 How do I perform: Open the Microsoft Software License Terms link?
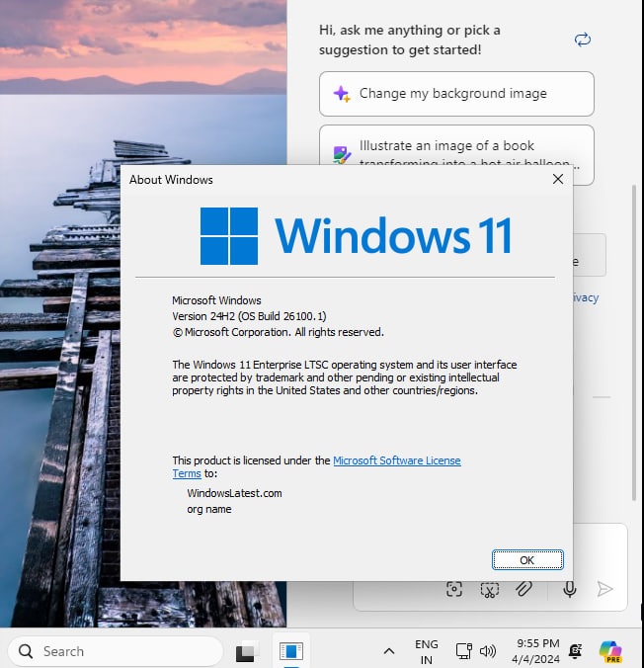click(396, 460)
